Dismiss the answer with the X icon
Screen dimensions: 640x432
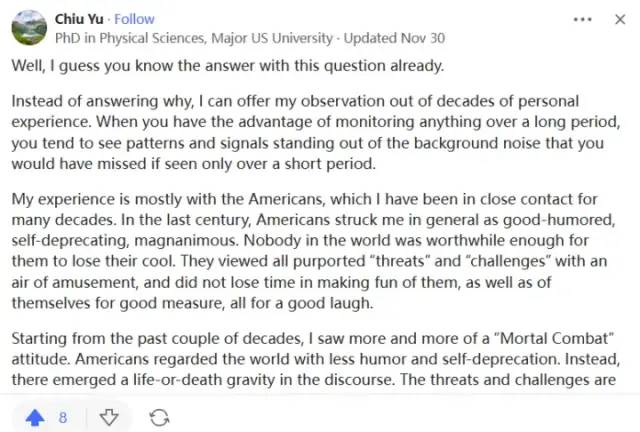[620, 19]
